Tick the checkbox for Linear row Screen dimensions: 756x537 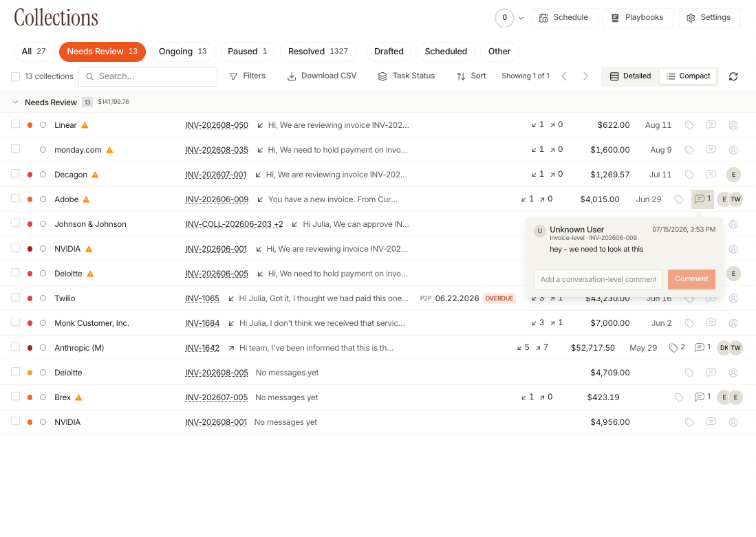[x=15, y=124]
